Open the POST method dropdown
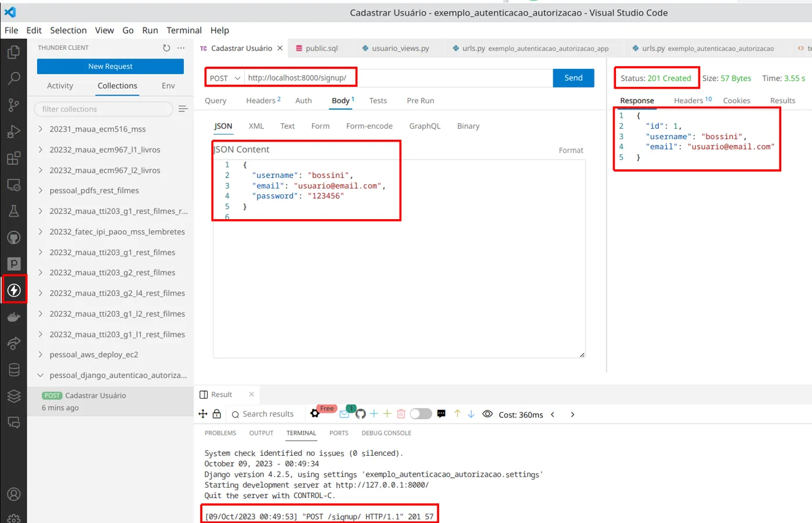Image resolution: width=812 pixels, height=523 pixels. coord(225,78)
